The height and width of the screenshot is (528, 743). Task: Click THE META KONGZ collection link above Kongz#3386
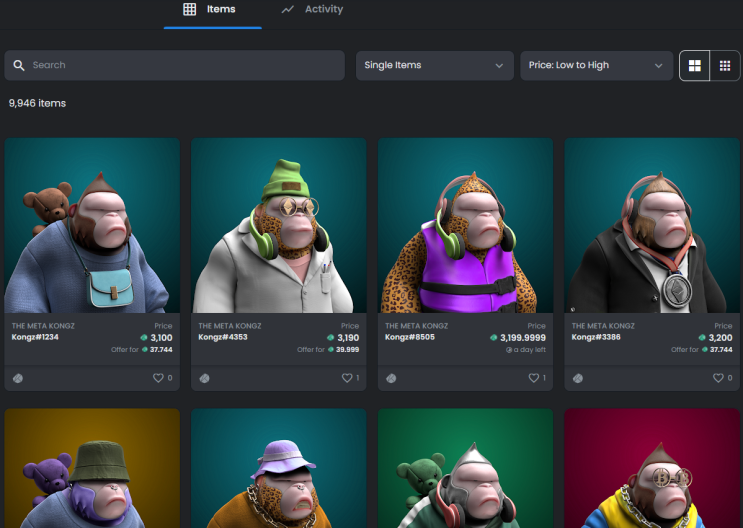point(603,326)
